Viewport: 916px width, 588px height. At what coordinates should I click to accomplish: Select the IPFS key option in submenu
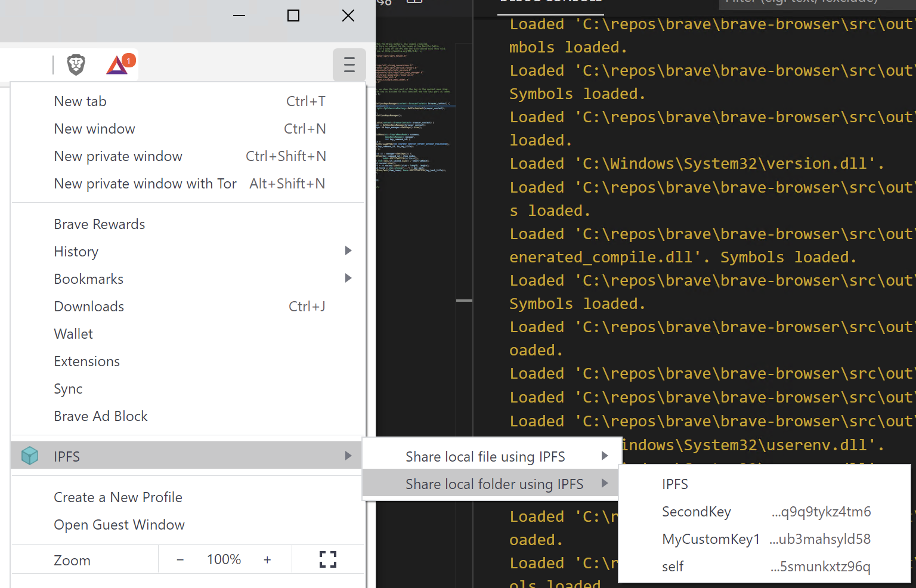coord(765,484)
